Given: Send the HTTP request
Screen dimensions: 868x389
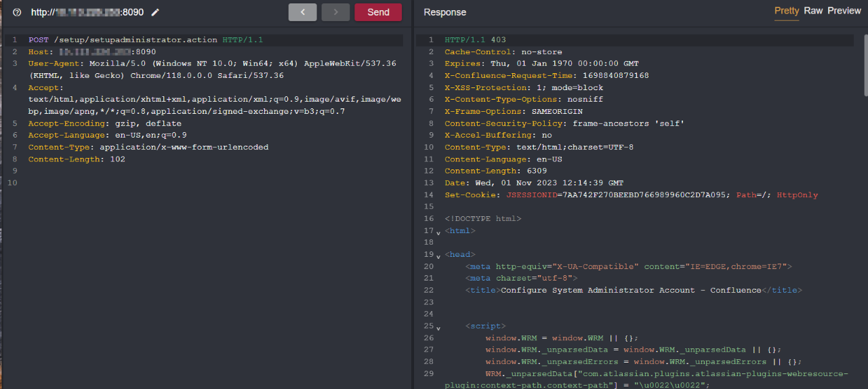Looking at the screenshot, I should pyautogui.click(x=378, y=12).
